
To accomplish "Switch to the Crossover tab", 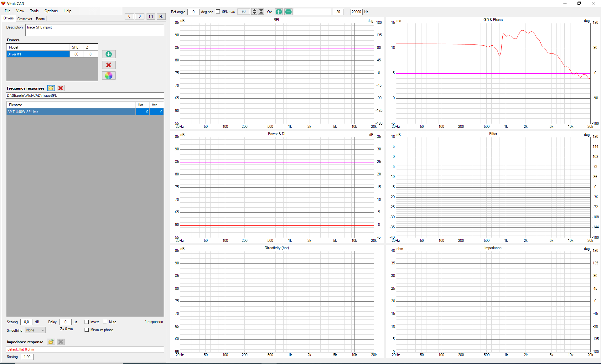I will coord(25,19).
